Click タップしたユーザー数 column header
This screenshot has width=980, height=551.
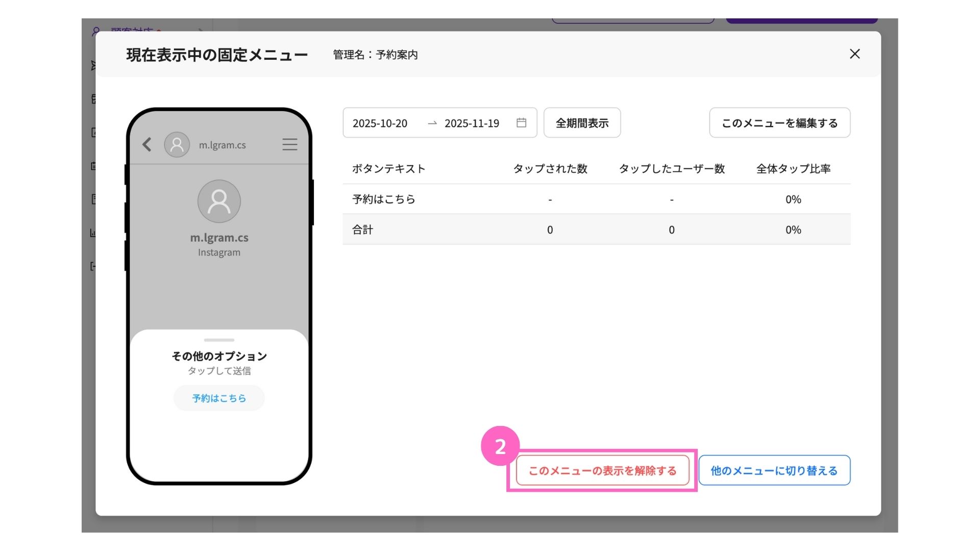[x=672, y=169]
